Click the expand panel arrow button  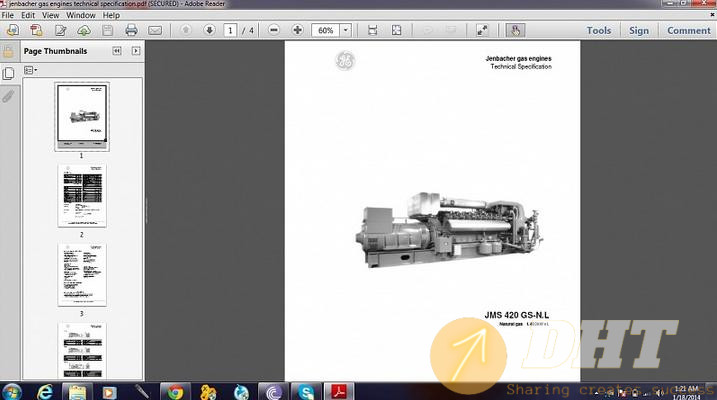point(136,51)
